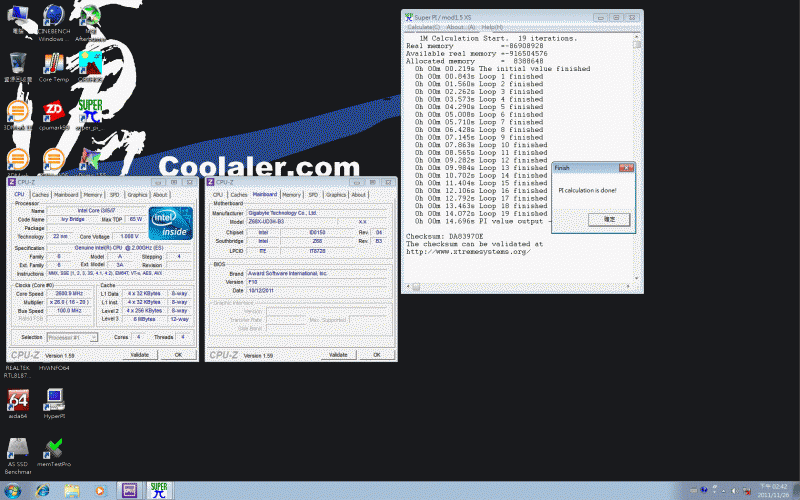Open the CINEBENCH desktop shortcut
The width and height of the screenshot is (800, 500).
click(54, 18)
